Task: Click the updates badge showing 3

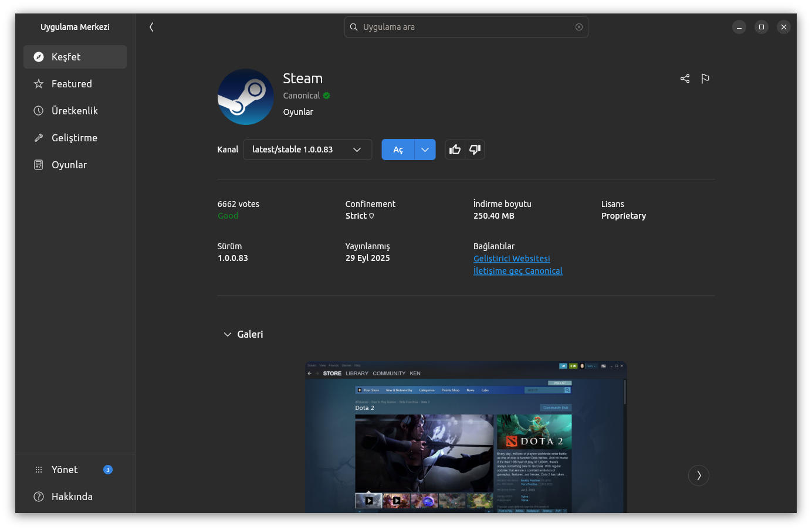Action: click(108, 470)
